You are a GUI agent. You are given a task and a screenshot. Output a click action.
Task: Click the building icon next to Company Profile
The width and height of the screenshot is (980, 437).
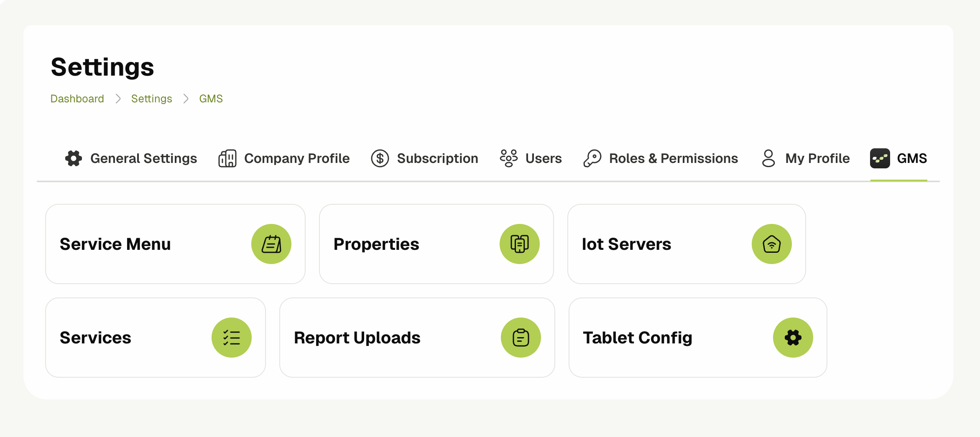(227, 158)
